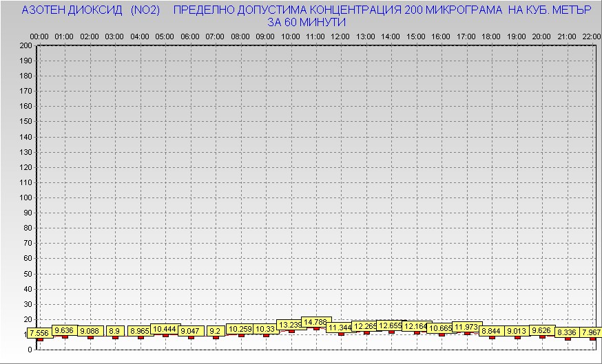Click the 200 value on vertical axis
The height and width of the screenshot is (364, 602).
pos(25,46)
